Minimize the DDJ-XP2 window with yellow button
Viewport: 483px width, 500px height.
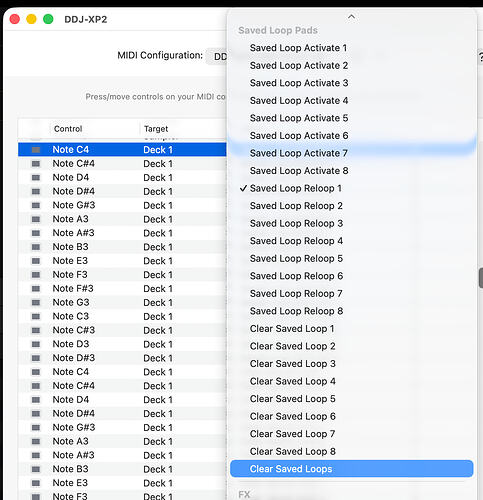[31, 19]
